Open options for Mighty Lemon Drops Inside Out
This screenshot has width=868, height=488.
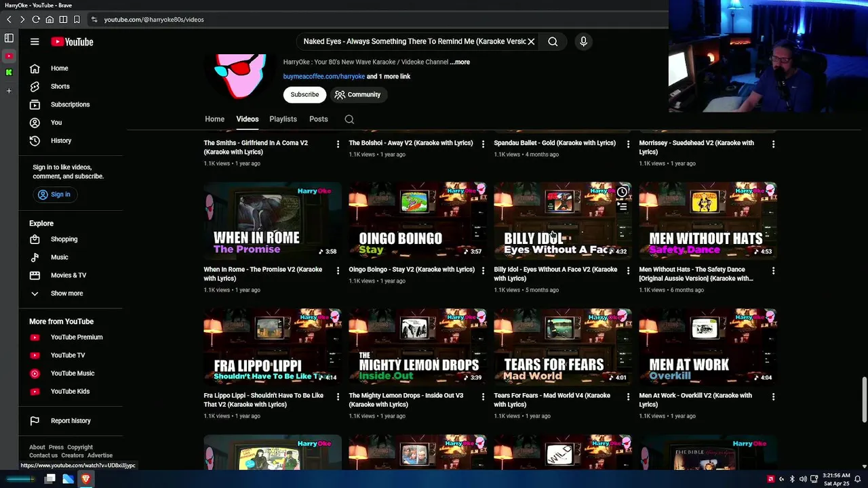[x=483, y=396]
